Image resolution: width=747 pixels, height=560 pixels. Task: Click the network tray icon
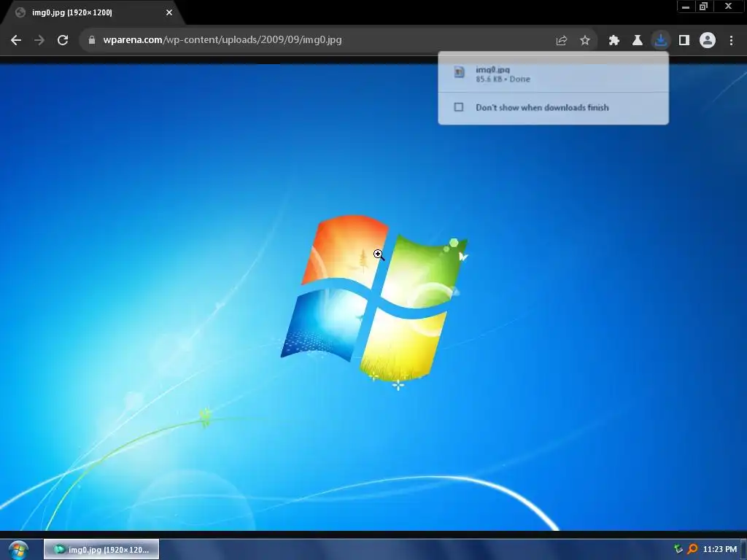point(678,550)
